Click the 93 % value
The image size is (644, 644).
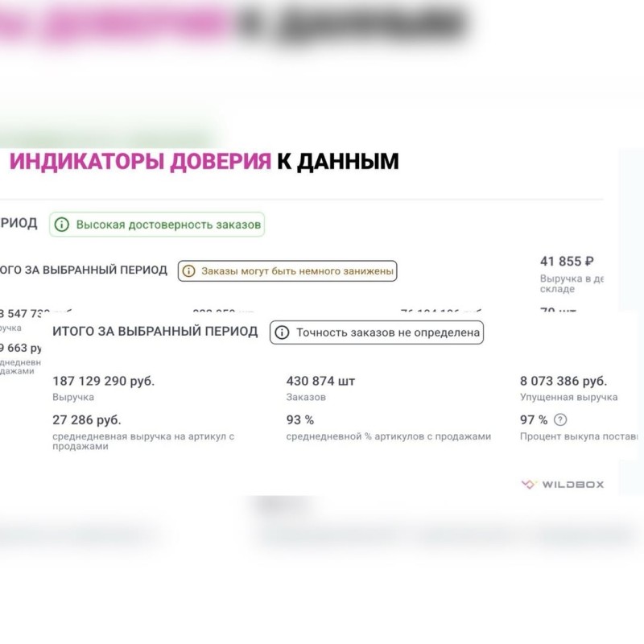[x=300, y=419]
